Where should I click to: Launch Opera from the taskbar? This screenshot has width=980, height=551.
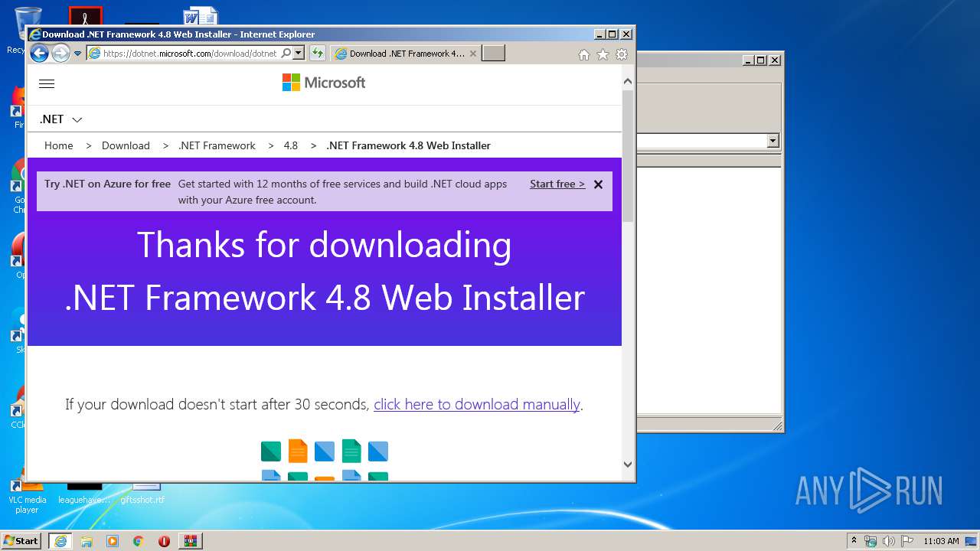[x=164, y=541]
